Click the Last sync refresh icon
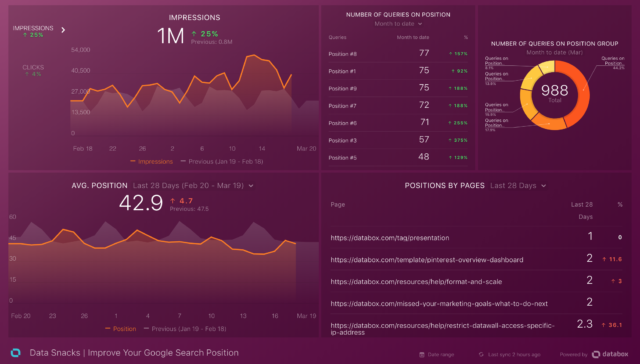Image resolution: width=640 pixels, height=364 pixels. 481,355
